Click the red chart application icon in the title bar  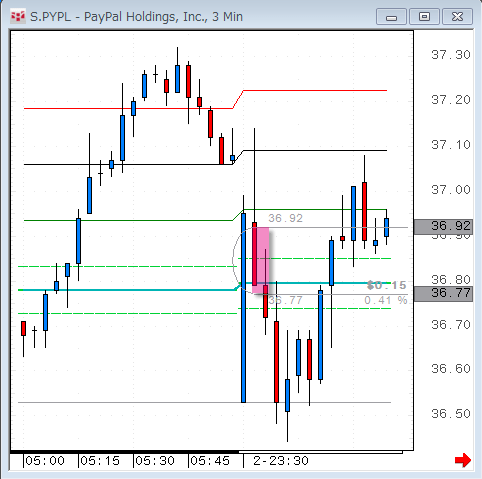pos(18,17)
